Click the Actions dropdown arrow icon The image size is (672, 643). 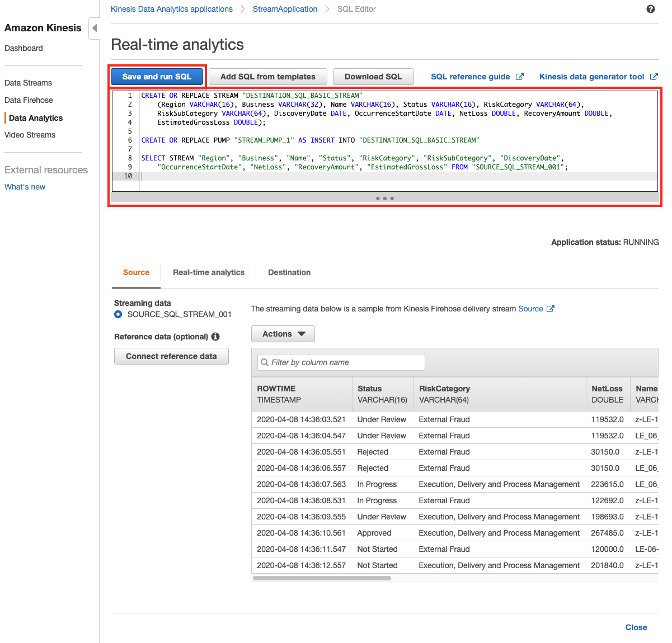click(x=302, y=333)
